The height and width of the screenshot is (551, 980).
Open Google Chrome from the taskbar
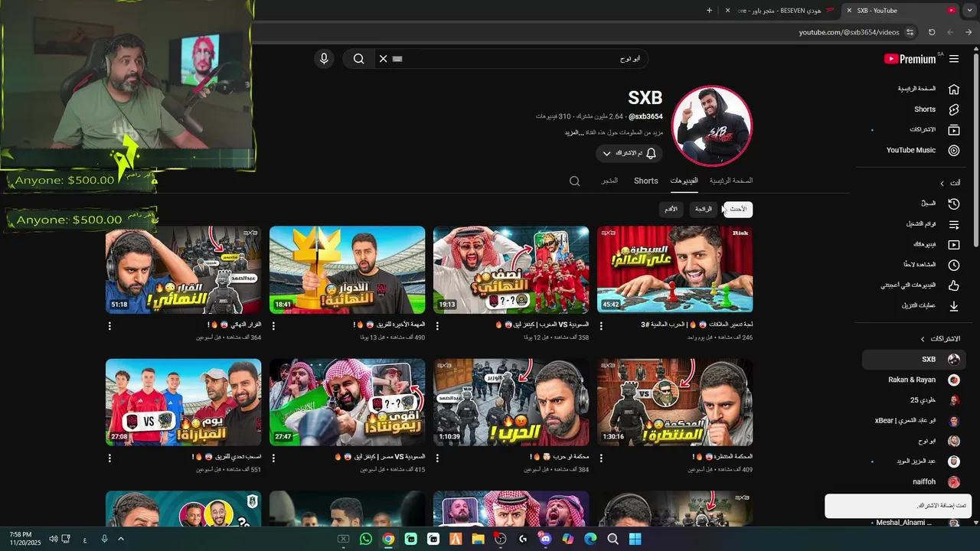coord(388,540)
